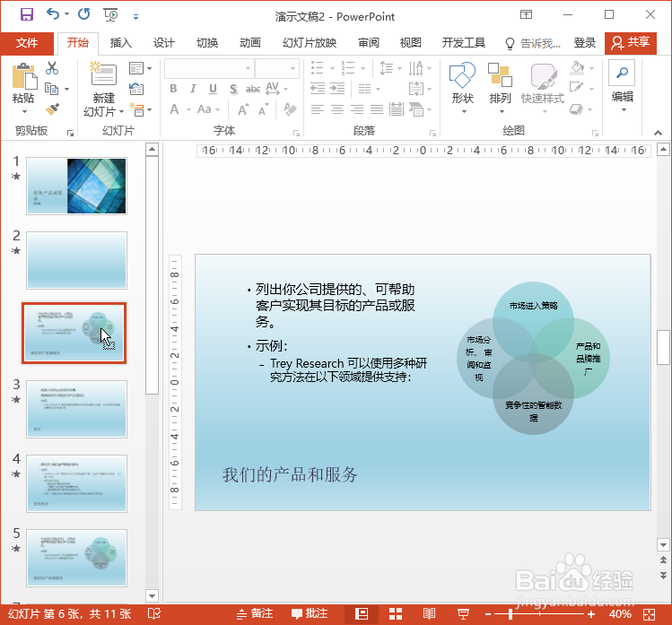The image size is (672, 625).
Task: Click the lightbulb Tell Me box
Action: (x=533, y=43)
